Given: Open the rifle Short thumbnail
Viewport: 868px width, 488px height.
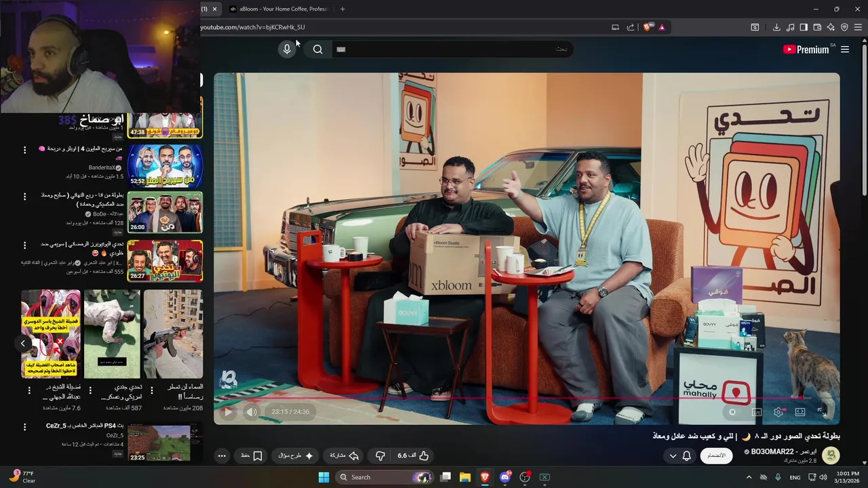Looking at the screenshot, I should tap(173, 333).
